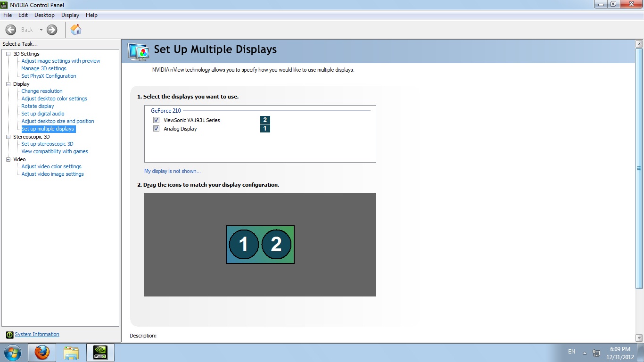This screenshot has width=644, height=362.
Task: Open the Desktop menu
Action: coord(45,15)
